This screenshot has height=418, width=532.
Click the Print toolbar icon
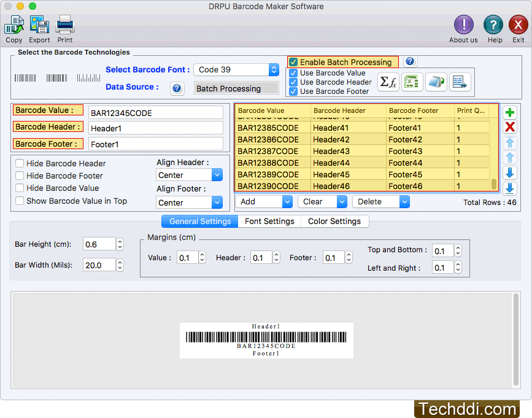tap(65, 25)
